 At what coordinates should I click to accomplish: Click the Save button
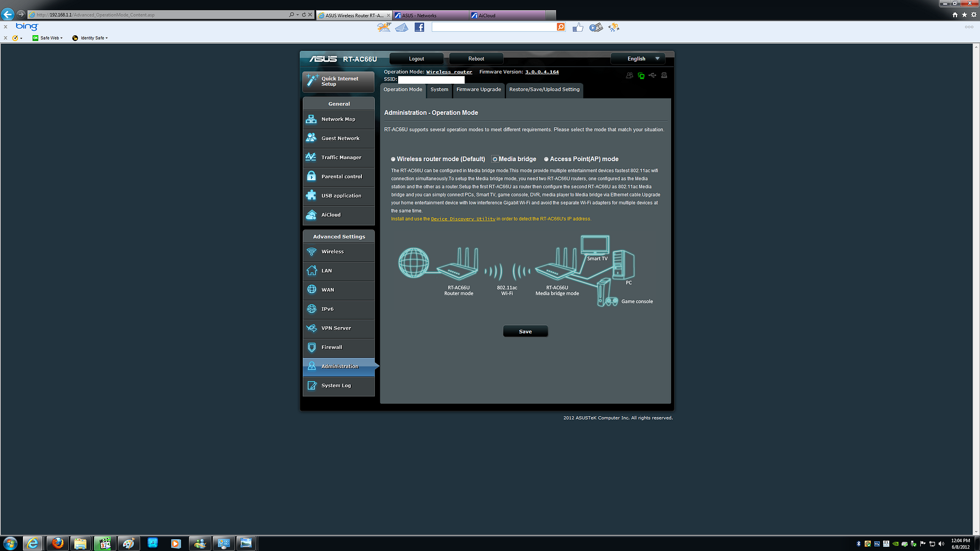525,332
